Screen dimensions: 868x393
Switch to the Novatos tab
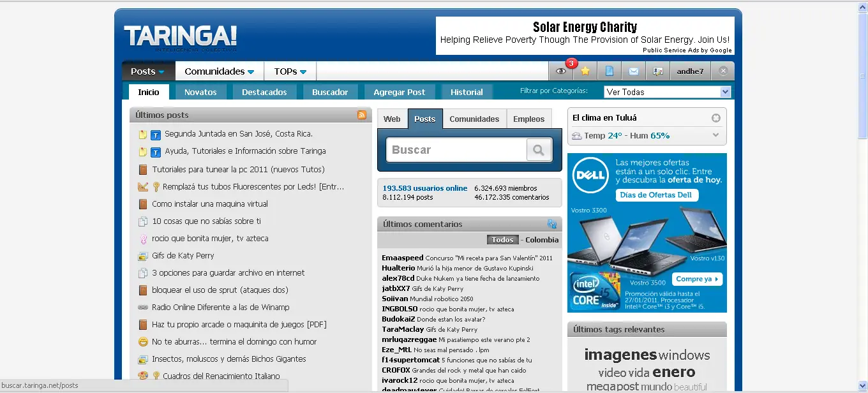coord(200,92)
